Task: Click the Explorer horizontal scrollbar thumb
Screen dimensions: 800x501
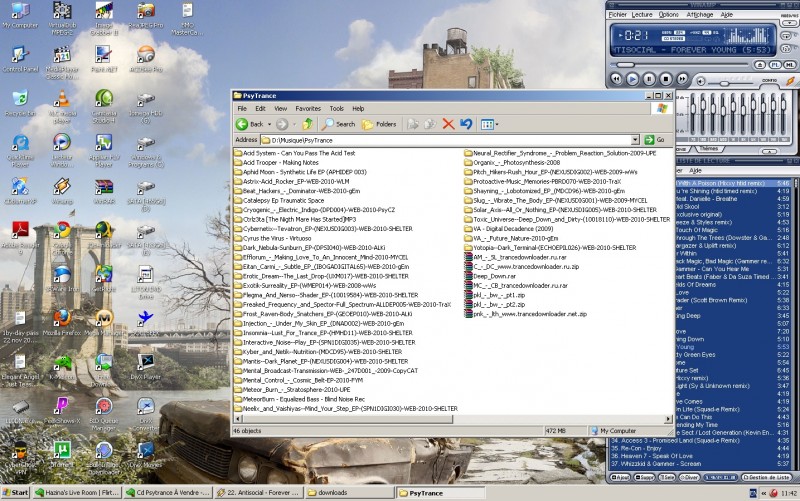Action: (x=347, y=419)
